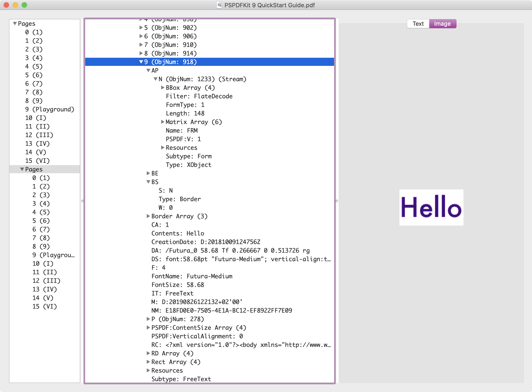Viewport: 532px width, 392px height.
Task: Expand the Matrix Array (6) entry
Action: (x=163, y=122)
